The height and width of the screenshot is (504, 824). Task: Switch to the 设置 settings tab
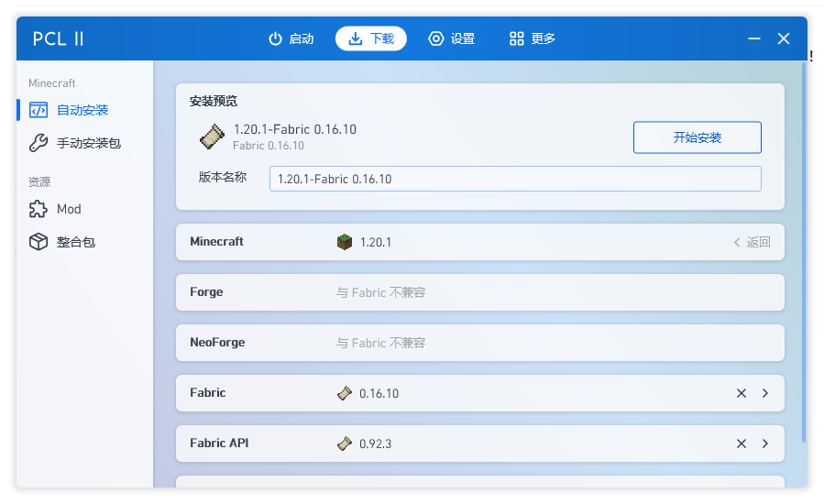pyautogui.click(x=452, y=38)
